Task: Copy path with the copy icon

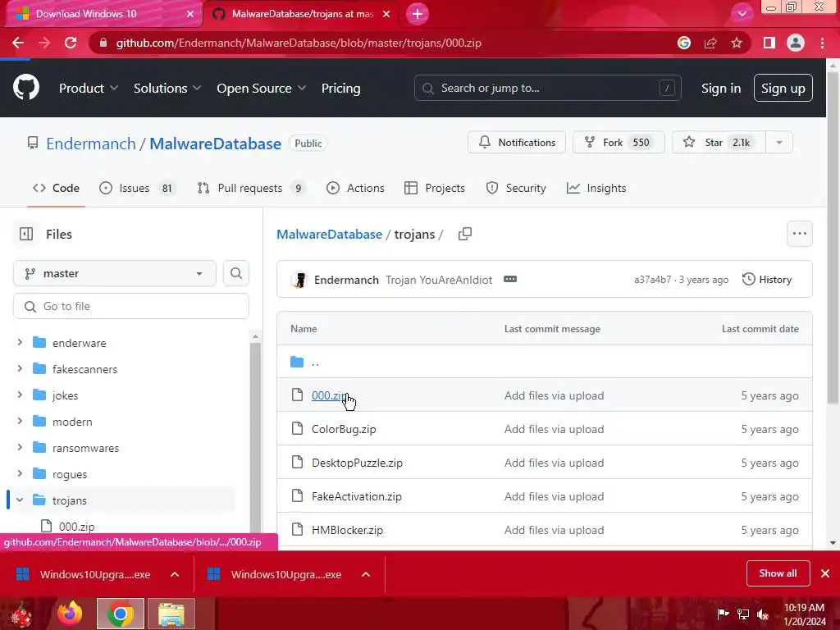Action: 465,234
